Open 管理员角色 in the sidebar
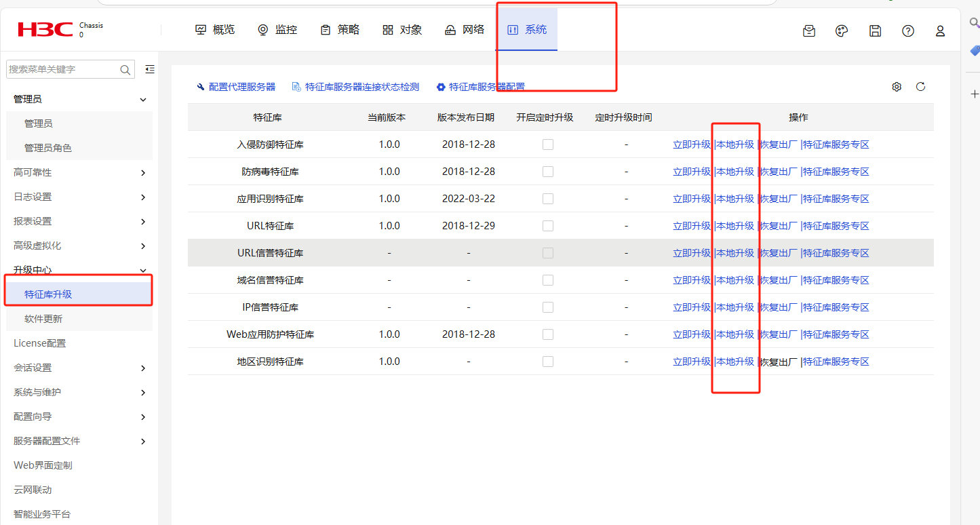The image size is (980, 525). click(48, 148)
